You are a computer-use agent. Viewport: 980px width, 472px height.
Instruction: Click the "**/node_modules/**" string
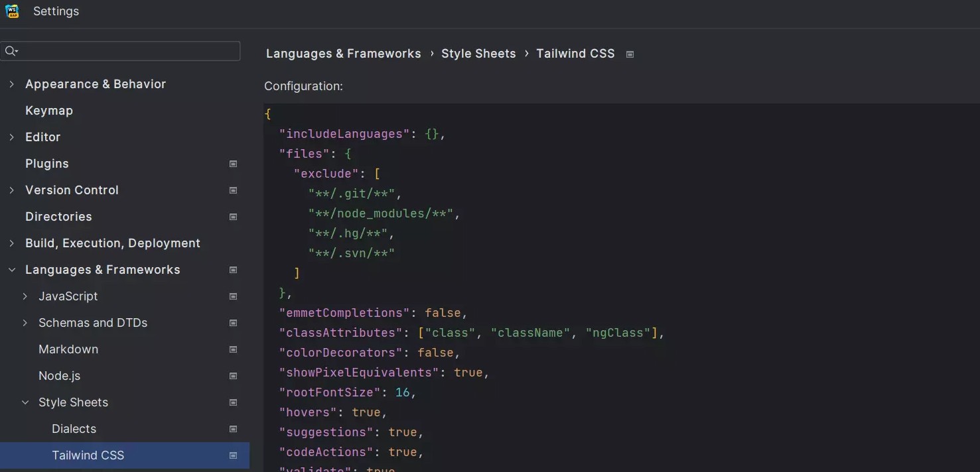point(381,213)
